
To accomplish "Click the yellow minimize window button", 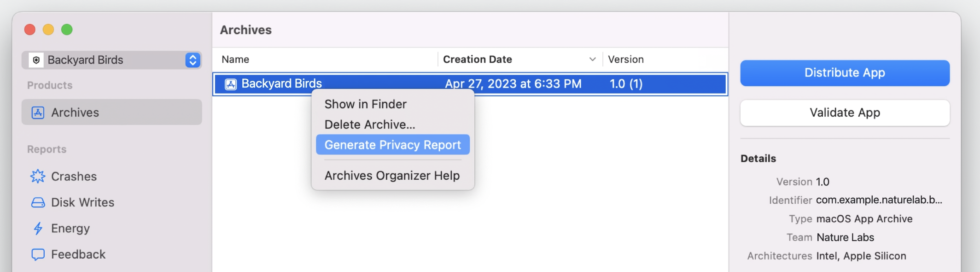I will (x=48, y=30).
